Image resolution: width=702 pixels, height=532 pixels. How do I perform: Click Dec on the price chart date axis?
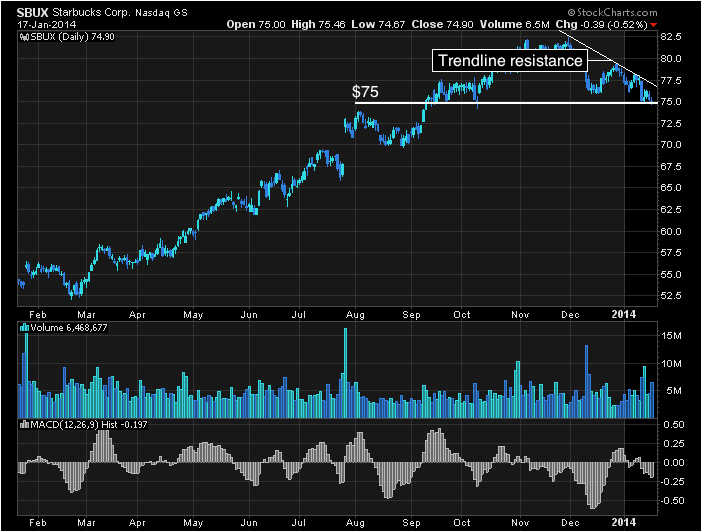570,315
